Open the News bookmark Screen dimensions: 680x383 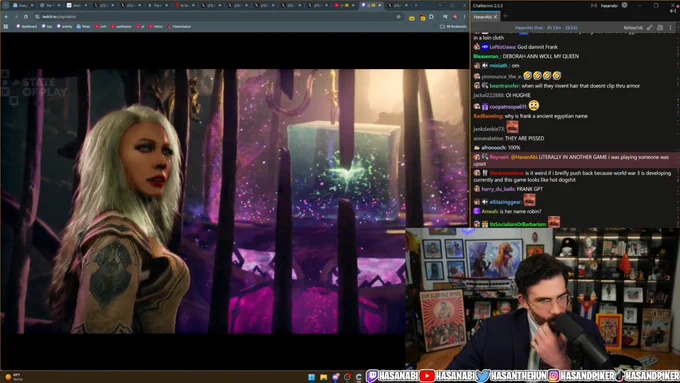pyautogui.click(x=83, y=26)
